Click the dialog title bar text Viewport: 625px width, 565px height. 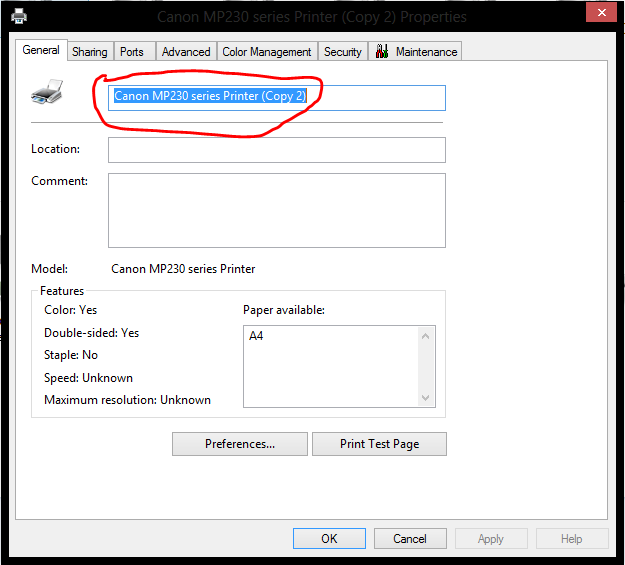click(x=312, y=17)
